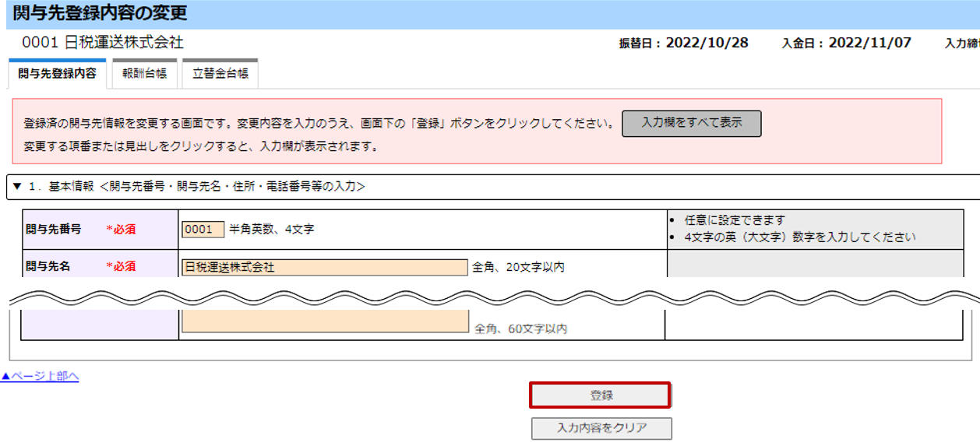The height and width of the screenshot is (446, 980).
Task: Open the 立替金台帳 tab
Action: (220, 74)
